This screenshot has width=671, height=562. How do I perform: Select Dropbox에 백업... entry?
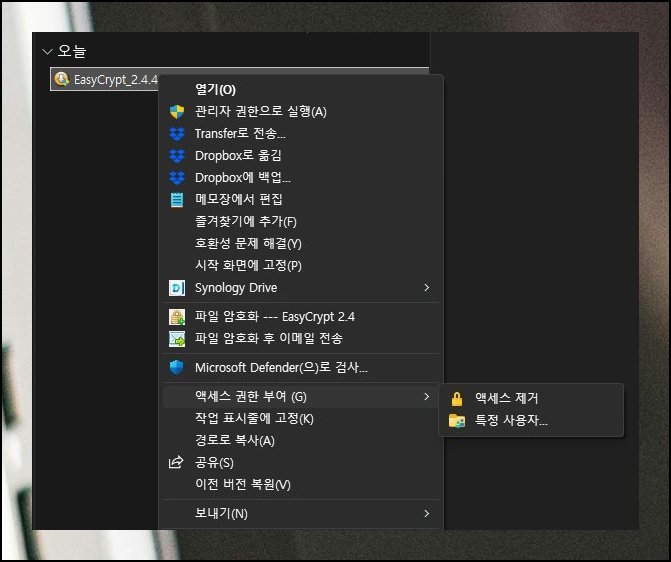point(301,178)
